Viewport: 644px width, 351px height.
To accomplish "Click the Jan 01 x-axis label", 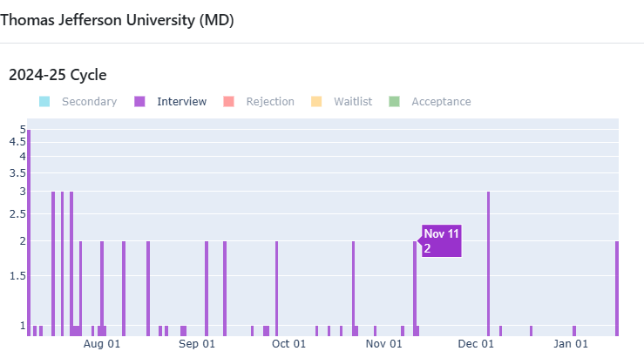I will [571, 344].
